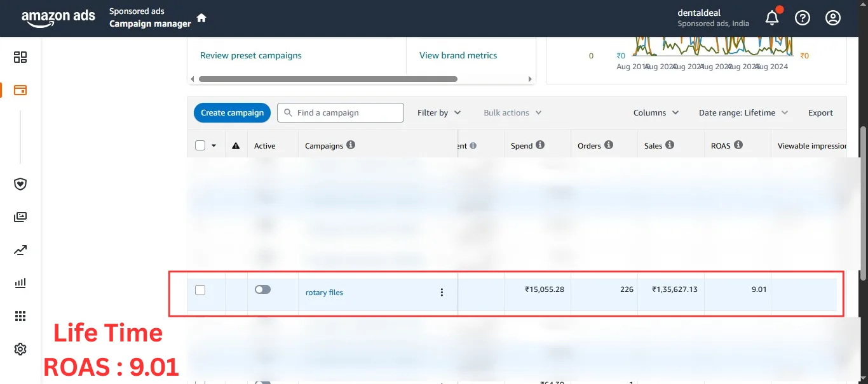
Task: Open the Review preset campaigns link
Action: [251, 55]
